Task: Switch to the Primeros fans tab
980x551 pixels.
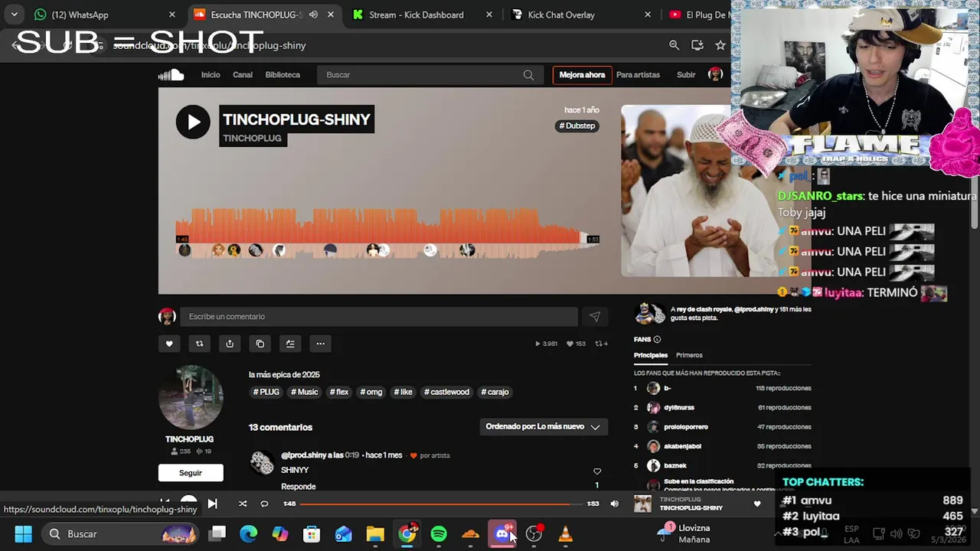Action: coord(689,355)
